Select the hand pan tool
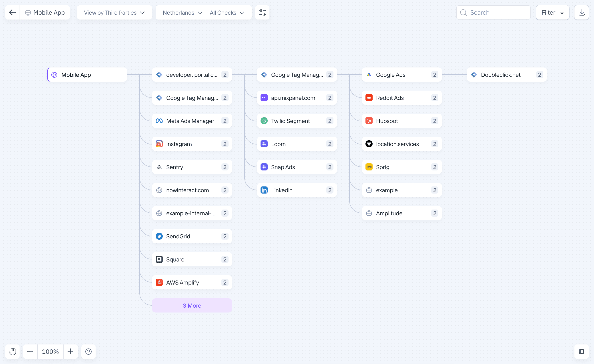Viewport: 594px width, 364px height. tap(12, 352)
